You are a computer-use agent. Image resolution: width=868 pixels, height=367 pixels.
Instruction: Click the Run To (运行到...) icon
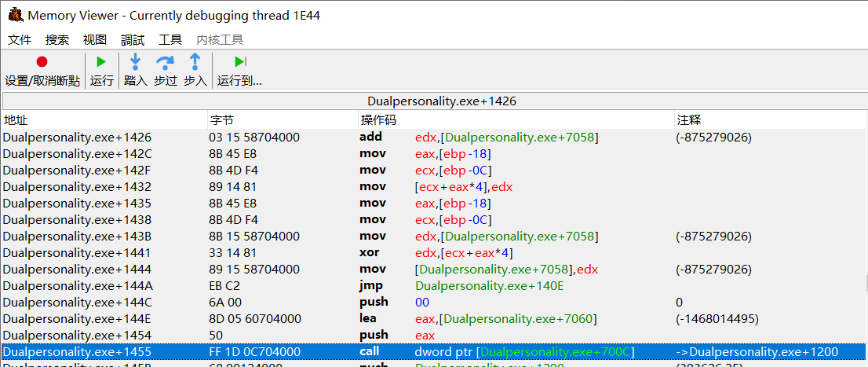pyautogui.click(x=239, y=62)
